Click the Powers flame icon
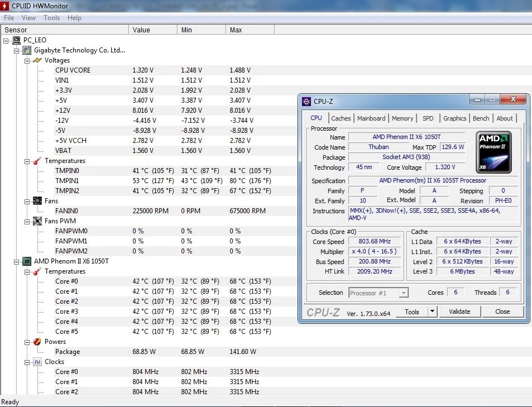This screenshot has height=407, width=532. 37,342
